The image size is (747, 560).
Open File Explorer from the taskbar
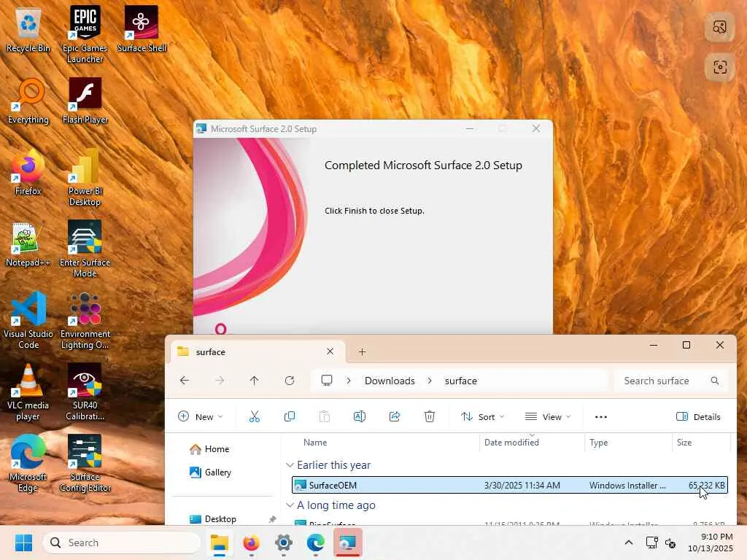(219, 542)
